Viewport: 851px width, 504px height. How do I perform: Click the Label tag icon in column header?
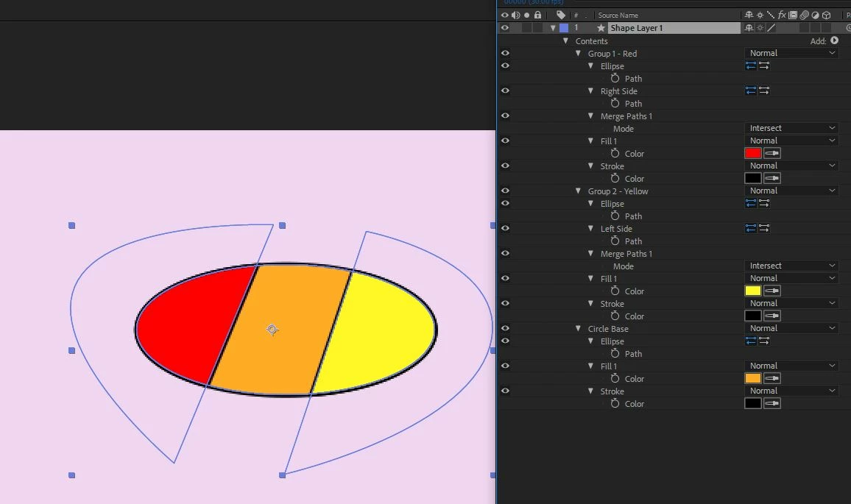561,15
